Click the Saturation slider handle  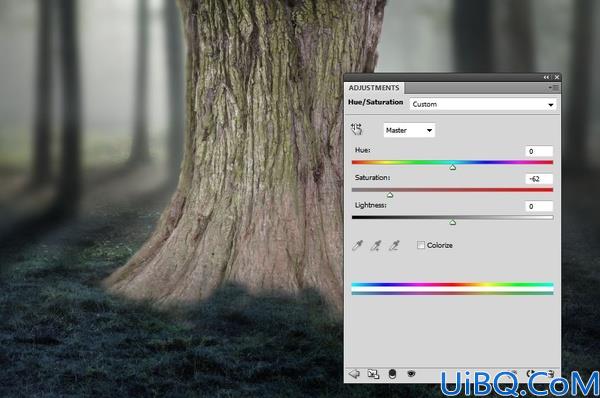(390, 195)
